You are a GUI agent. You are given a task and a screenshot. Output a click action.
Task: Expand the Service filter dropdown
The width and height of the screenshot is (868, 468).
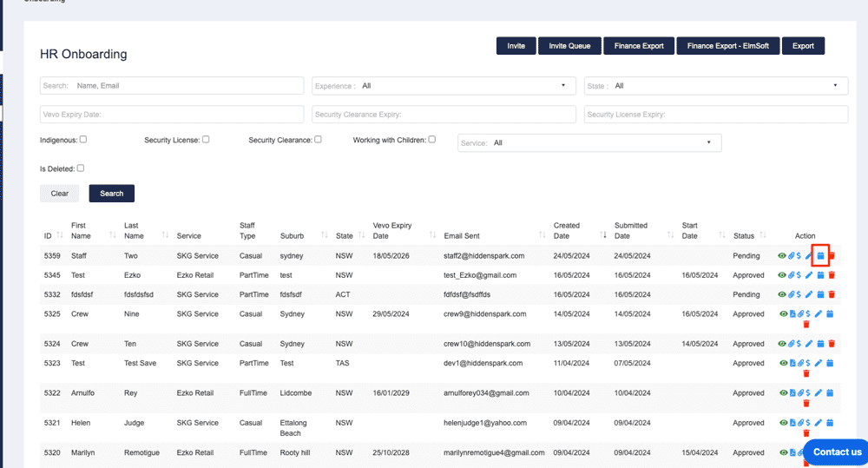coord(589,143)
